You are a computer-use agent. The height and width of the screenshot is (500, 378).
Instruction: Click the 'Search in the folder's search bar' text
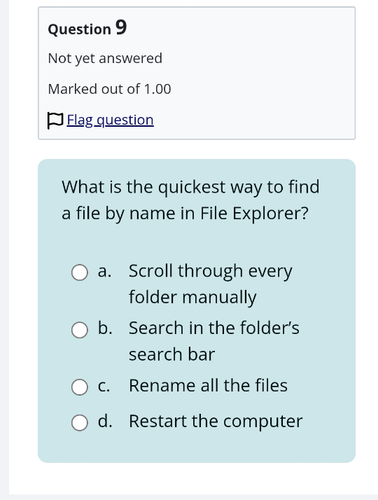tap(214, 341)
